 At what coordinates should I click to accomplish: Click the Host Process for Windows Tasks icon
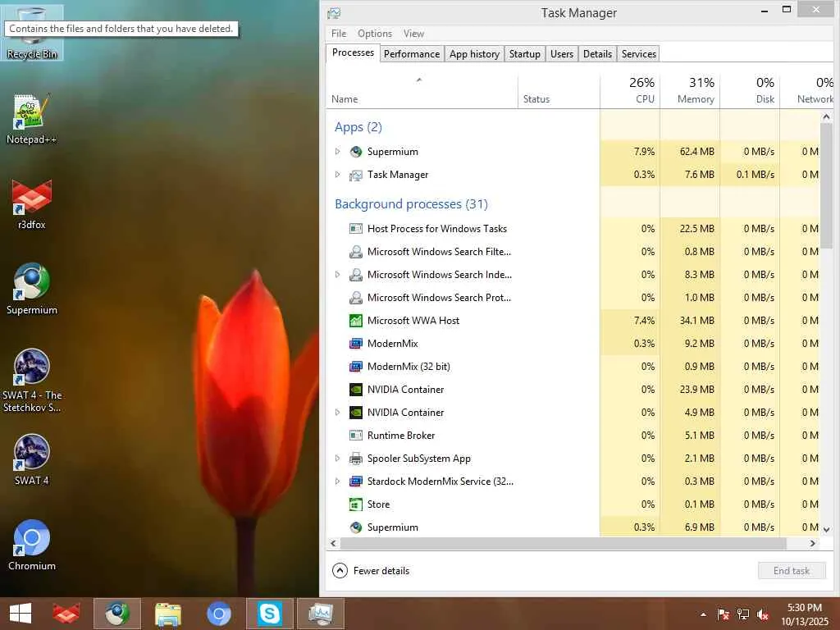(356, 229)
